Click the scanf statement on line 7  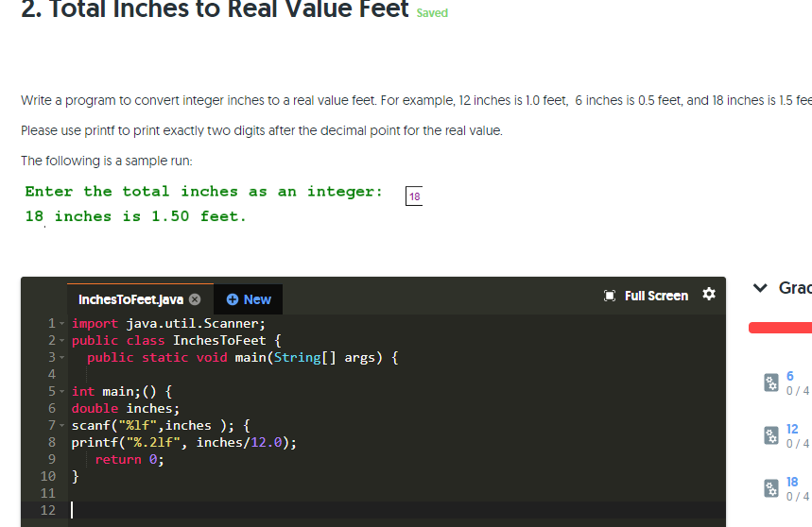coord(161,426)
